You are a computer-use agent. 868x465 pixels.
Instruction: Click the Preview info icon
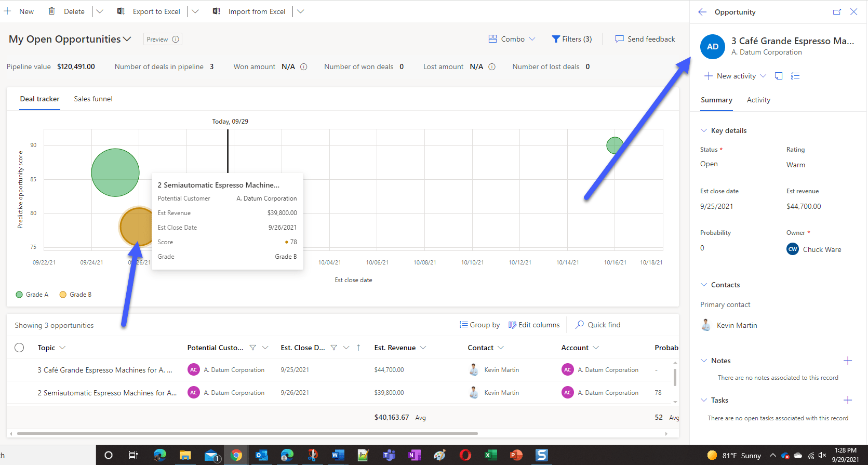[x=176, y=39]
